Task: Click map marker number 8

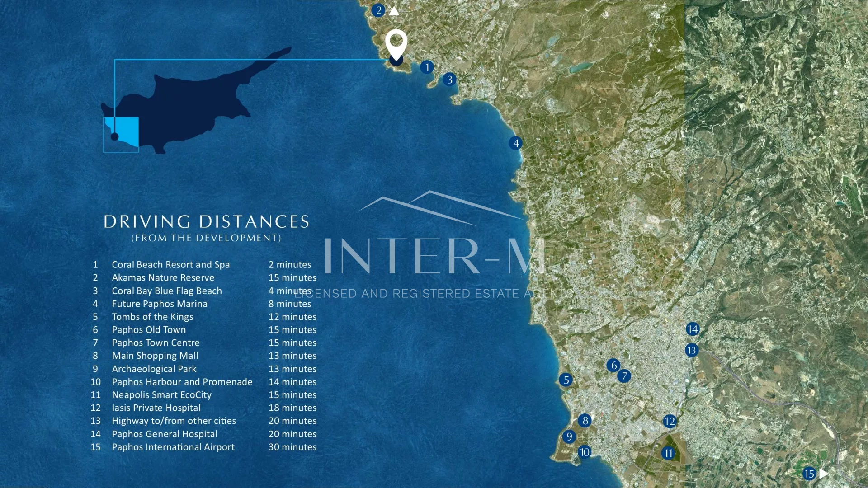Action: (585, 421)
